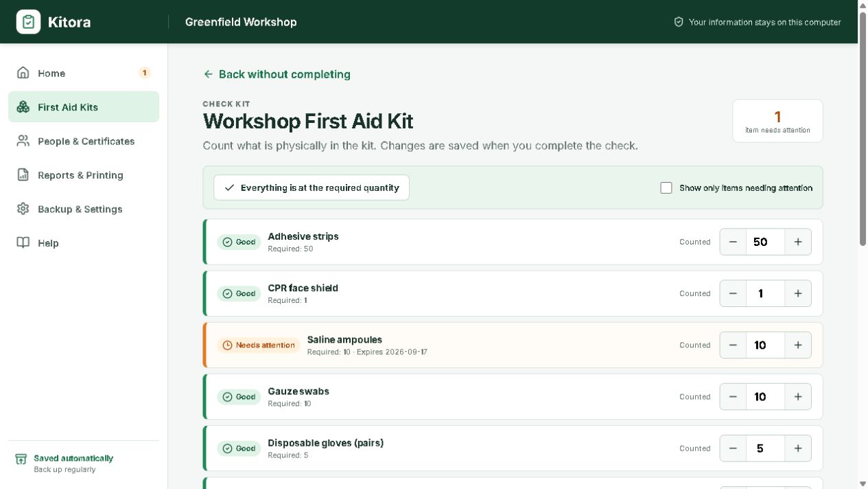Click the Good status badge for CPR face shield

(239, 293)
